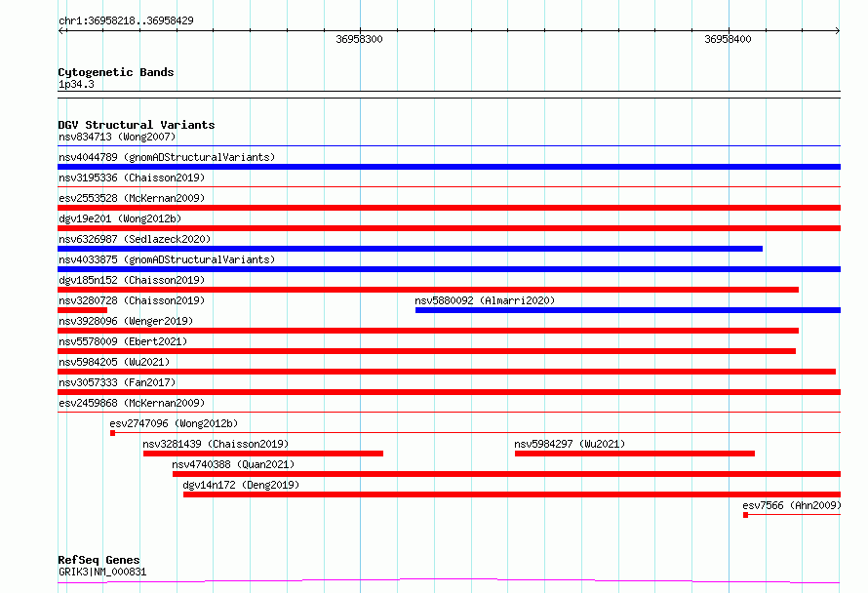Viewport: 868px width, 593px height.
Task: Click the nsv5984205 (Wu2021) label
Action: tap(114, 362)
